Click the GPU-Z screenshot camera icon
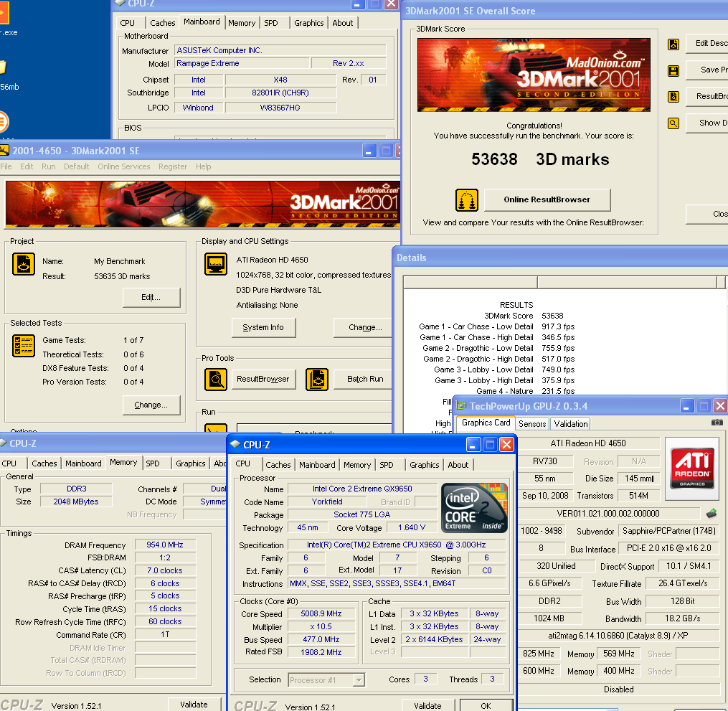Viewport: 728px width, 711px height. (x=717, y=422)
